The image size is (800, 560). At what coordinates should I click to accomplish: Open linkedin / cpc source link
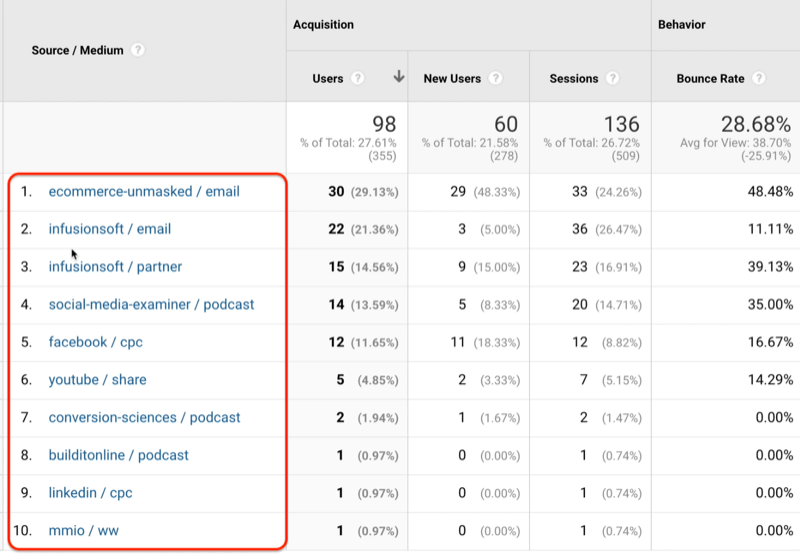[x=90, y=493]
